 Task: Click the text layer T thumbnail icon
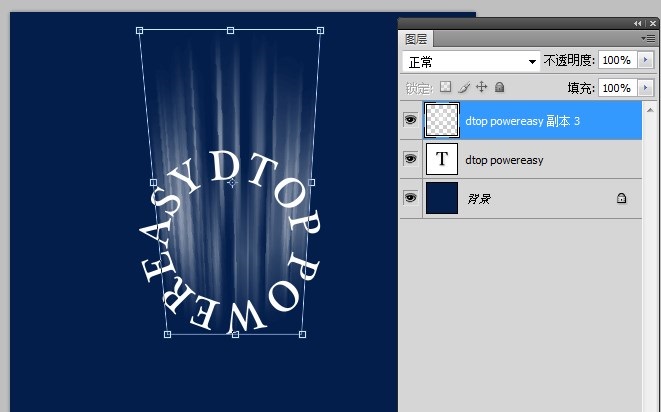(442, 159)
